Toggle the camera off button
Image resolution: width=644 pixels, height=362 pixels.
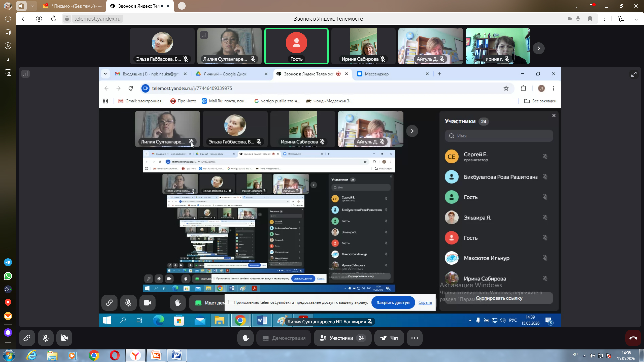click(x=64, y=338)
